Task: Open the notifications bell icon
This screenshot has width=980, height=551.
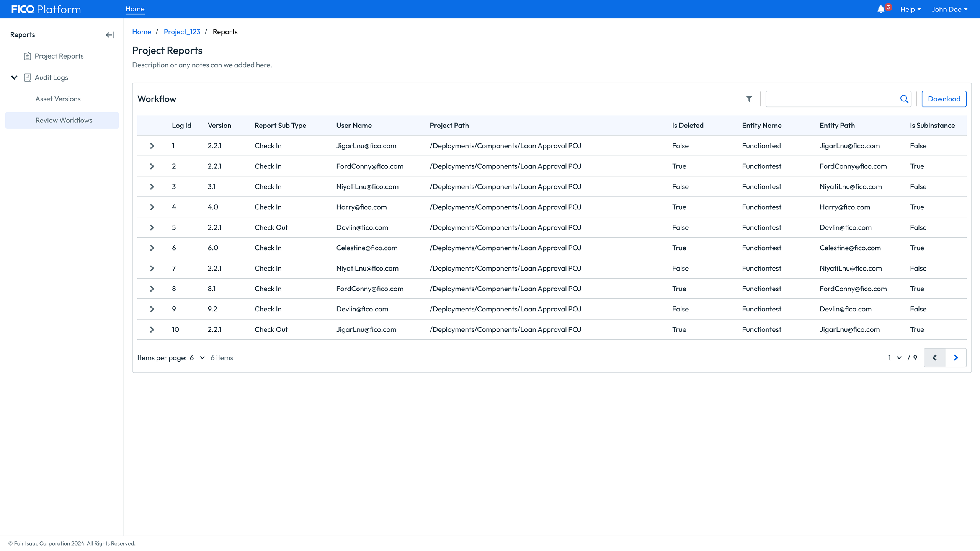Action: (881, 9)
